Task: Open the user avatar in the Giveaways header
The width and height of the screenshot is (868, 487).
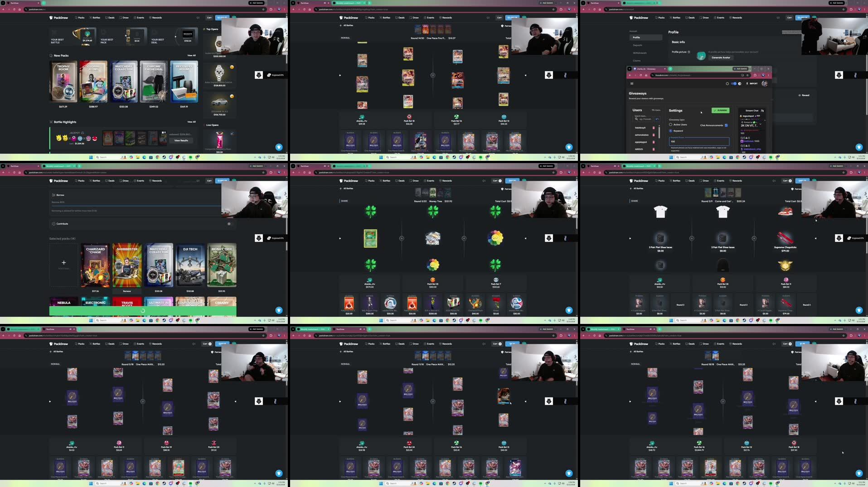Action: tap(765, 83)
